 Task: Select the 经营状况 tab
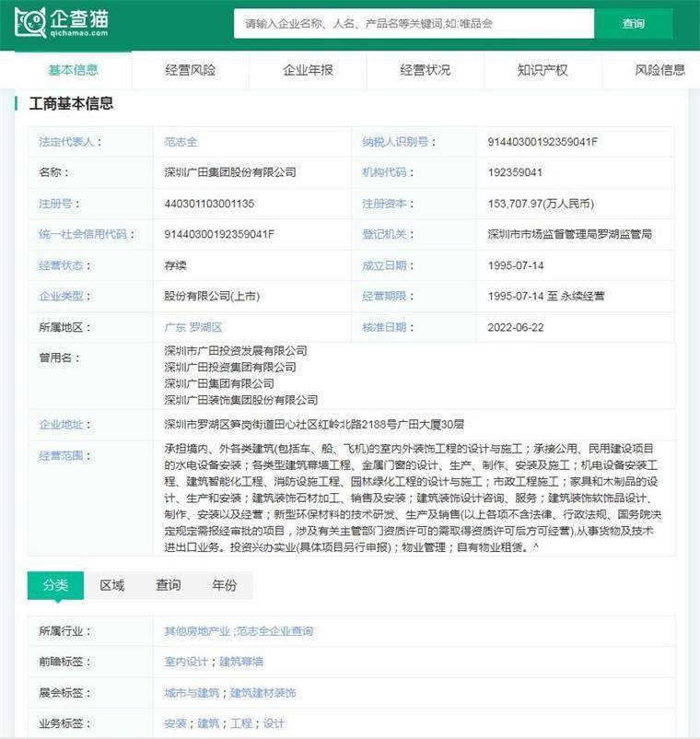click(425, 70)
